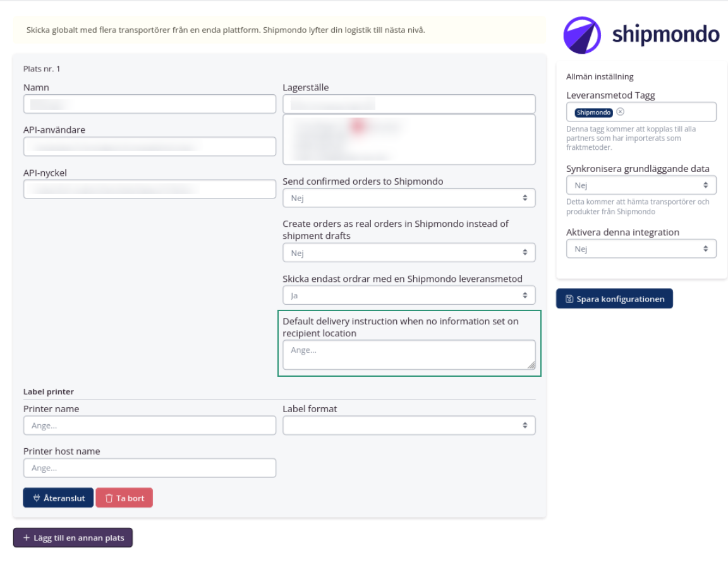Click the Namn input field

pyautogui.click(x=149, y=104)
